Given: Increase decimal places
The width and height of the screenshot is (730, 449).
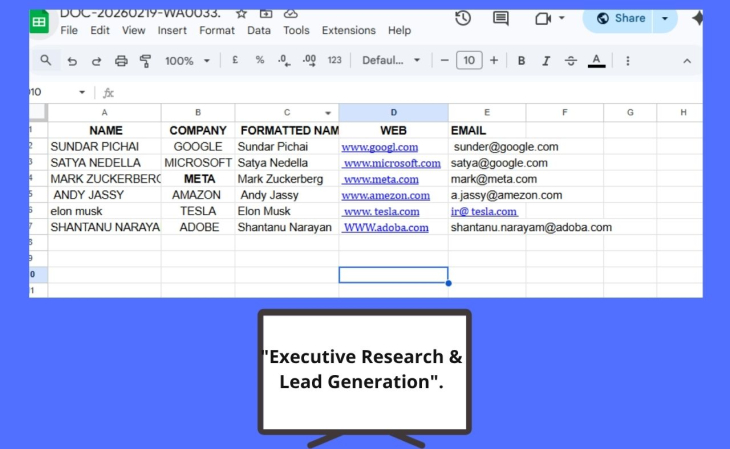Looking at the screenshot, I should (309, 61).
